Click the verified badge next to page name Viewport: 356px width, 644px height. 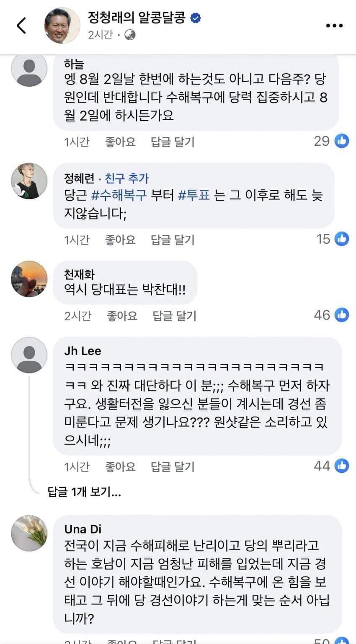click(195, 18)
